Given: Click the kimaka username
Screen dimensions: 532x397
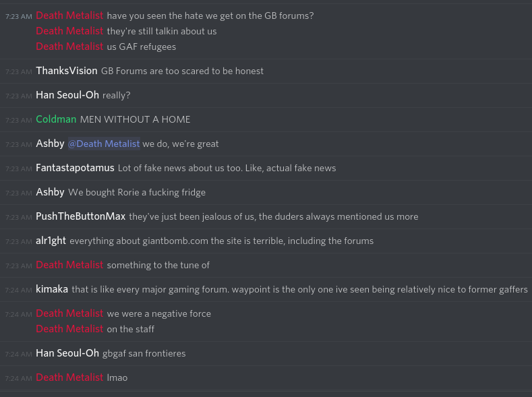Looking at the screenshot, I should 52,289.
